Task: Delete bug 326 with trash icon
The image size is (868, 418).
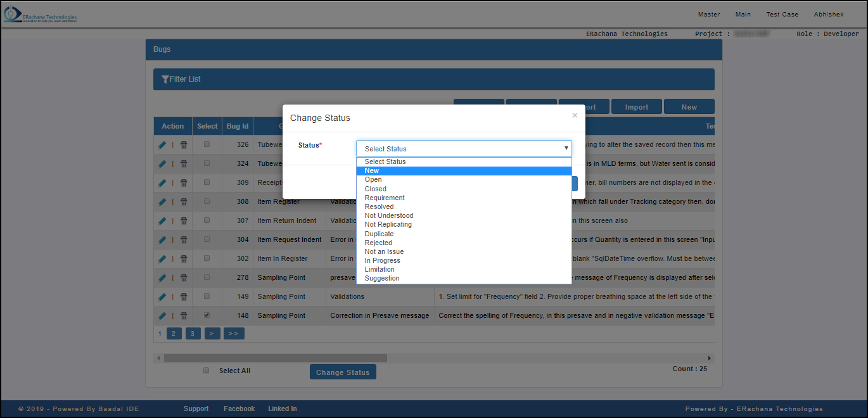Action: (184, 145)
